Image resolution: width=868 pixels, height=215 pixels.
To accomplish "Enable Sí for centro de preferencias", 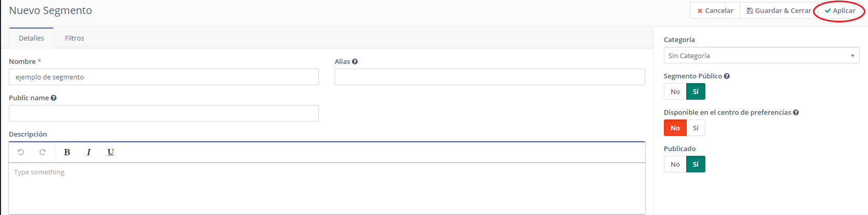I will tap(696, 128).
